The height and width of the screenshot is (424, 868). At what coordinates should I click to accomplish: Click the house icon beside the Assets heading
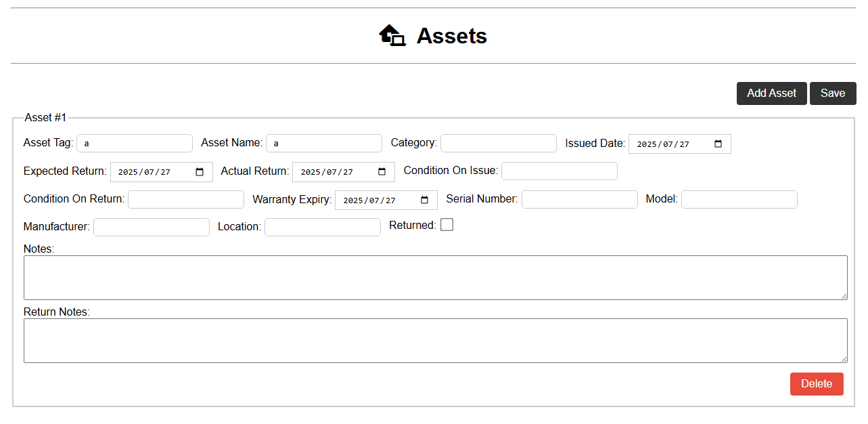[392, 36]
